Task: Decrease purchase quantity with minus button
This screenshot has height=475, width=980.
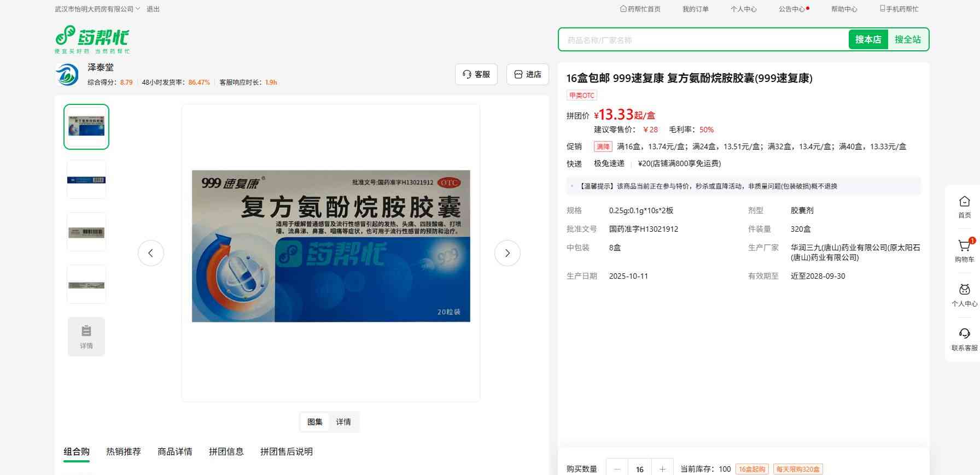Action: click(617, 469)
